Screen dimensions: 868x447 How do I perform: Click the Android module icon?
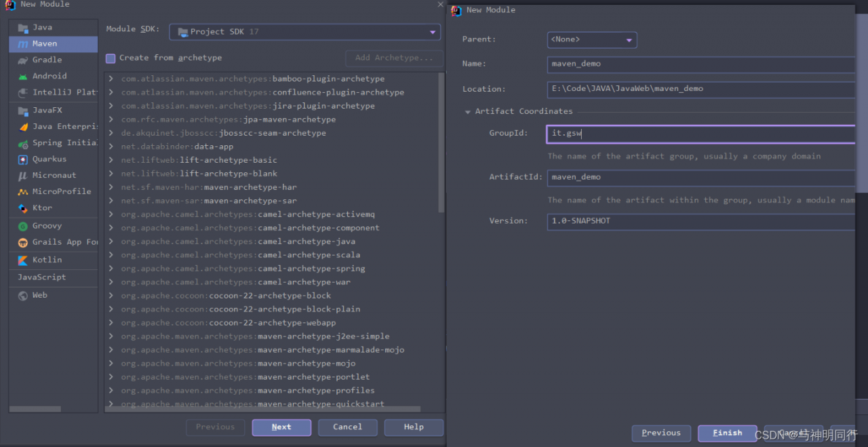(x=23, y=76)
